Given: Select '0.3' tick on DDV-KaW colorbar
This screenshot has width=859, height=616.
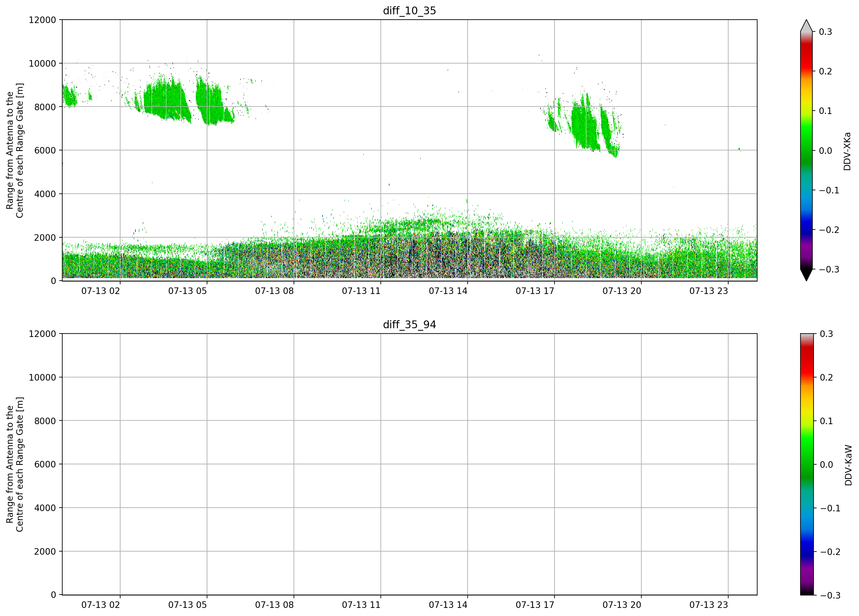Looking at the screenshot, I should 826,334.
